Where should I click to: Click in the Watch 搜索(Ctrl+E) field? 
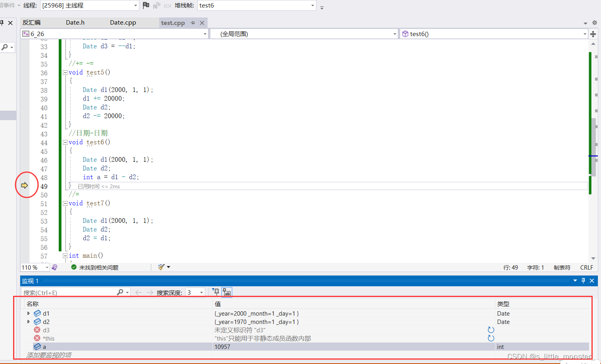coord(69,293)
